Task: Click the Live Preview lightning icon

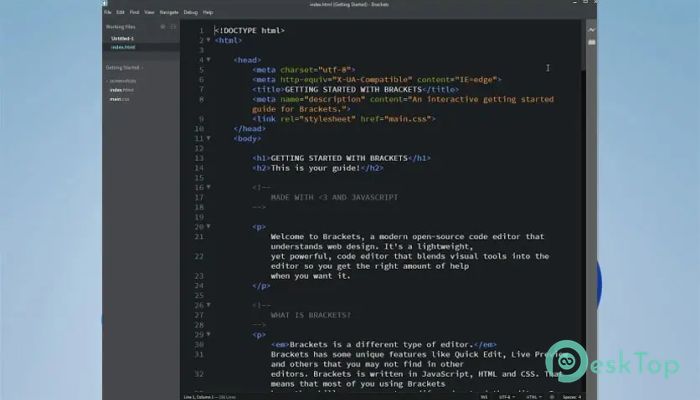Action: coord(592,30)
